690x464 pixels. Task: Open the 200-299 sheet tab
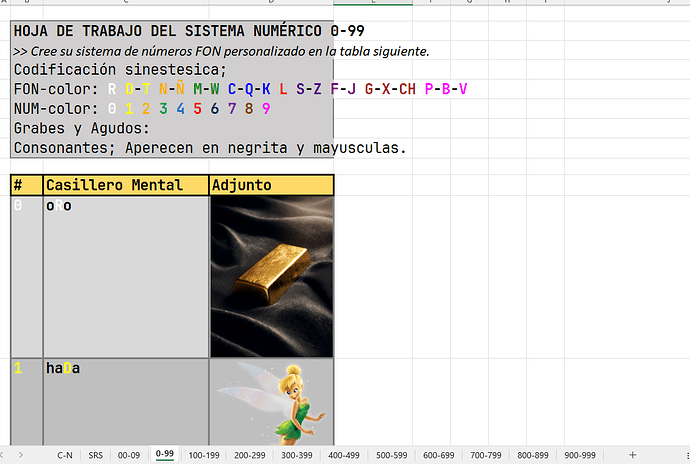click(x=250, y=455)
